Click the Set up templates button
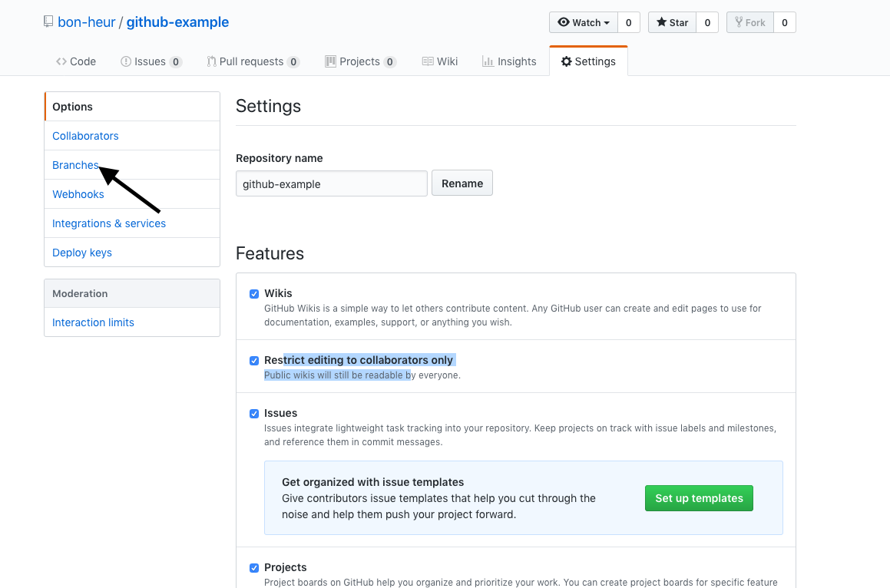This screenshot has height=588, width=890. pos(698,497)
